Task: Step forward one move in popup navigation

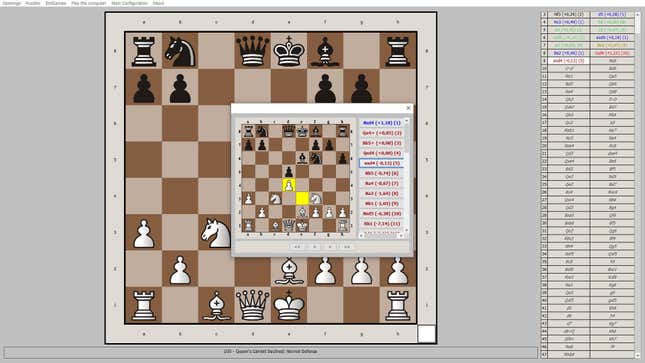Action: tap(330, 247)
